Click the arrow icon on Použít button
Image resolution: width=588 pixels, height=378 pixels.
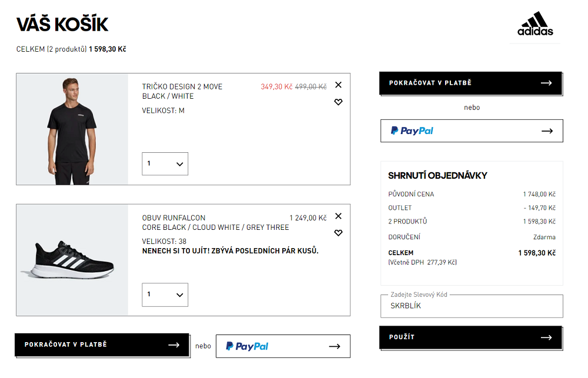tap(546, 337)
